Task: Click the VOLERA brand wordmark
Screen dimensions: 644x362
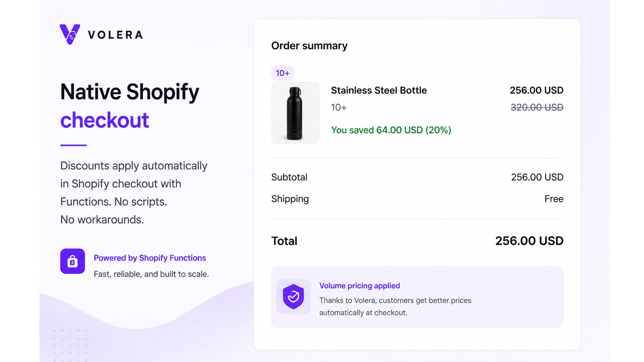Action: click(x=116, y=35)
